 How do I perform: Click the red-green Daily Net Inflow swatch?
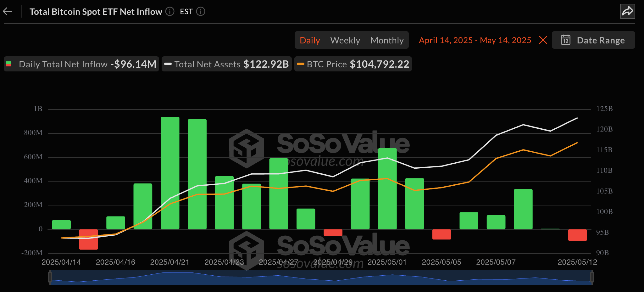coord(9,64)
